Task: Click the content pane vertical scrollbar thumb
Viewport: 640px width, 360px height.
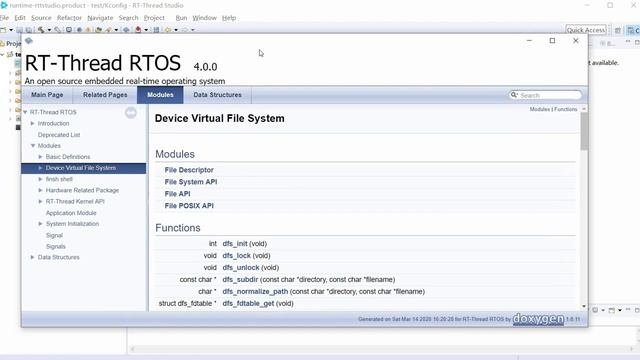Action: point(584,131)
